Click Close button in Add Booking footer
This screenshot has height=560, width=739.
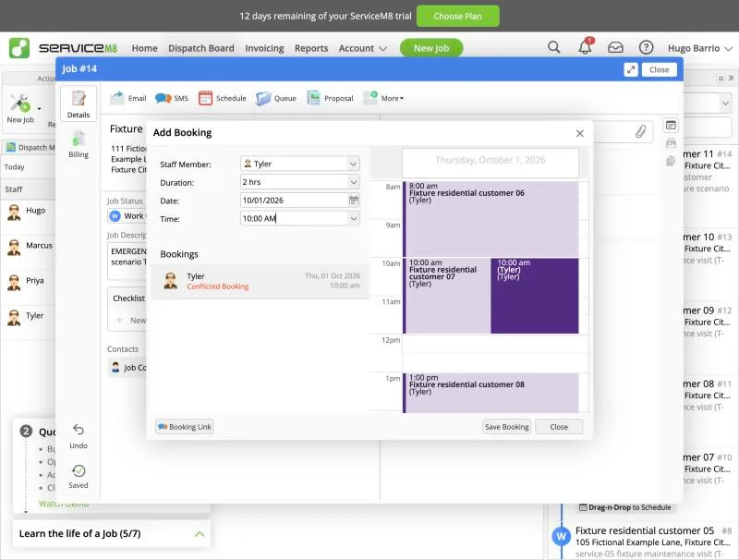(x=559, y=427)
